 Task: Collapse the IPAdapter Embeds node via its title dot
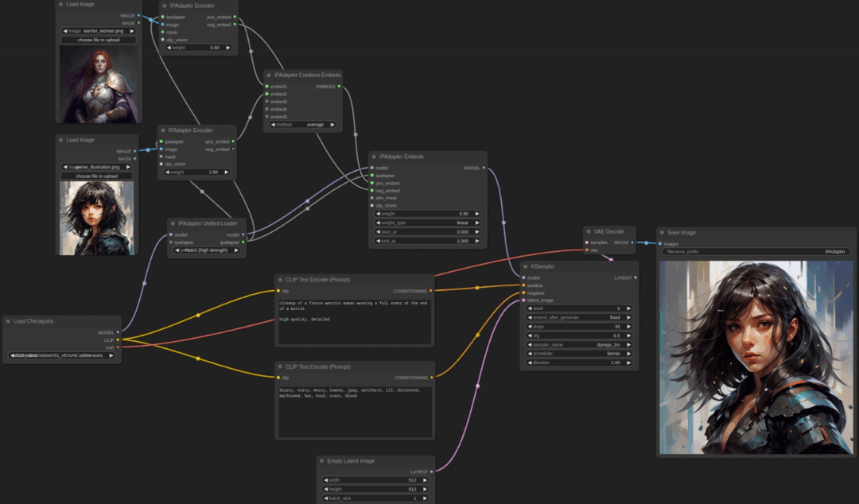click(374, 157)
